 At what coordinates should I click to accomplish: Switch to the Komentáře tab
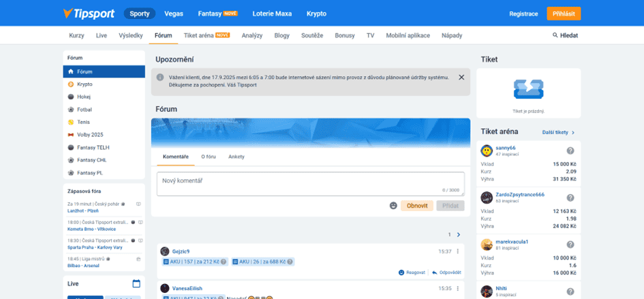[176, 157]
